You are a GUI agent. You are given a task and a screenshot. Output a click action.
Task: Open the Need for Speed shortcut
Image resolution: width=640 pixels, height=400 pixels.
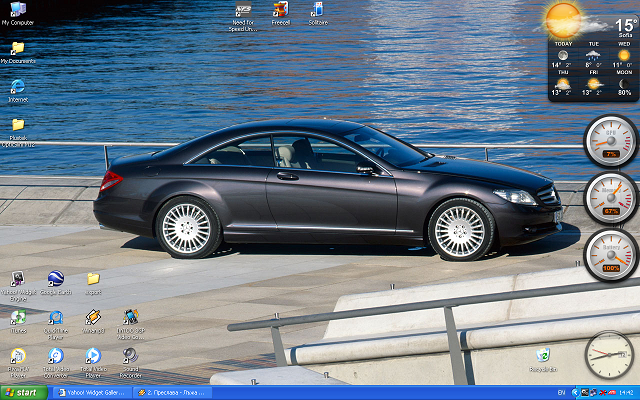(x=243, y=10)
